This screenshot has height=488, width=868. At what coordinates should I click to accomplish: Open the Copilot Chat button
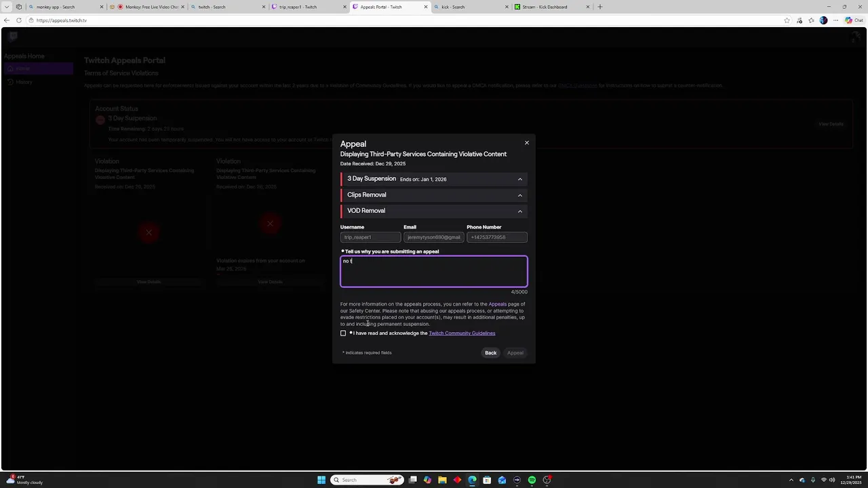click(854, 20)
